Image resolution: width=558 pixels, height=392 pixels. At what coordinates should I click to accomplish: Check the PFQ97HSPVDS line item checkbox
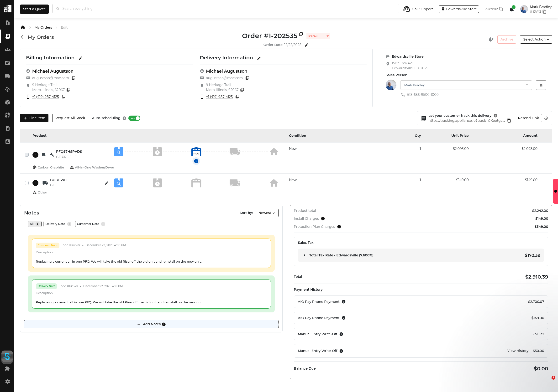pos(27,155)
